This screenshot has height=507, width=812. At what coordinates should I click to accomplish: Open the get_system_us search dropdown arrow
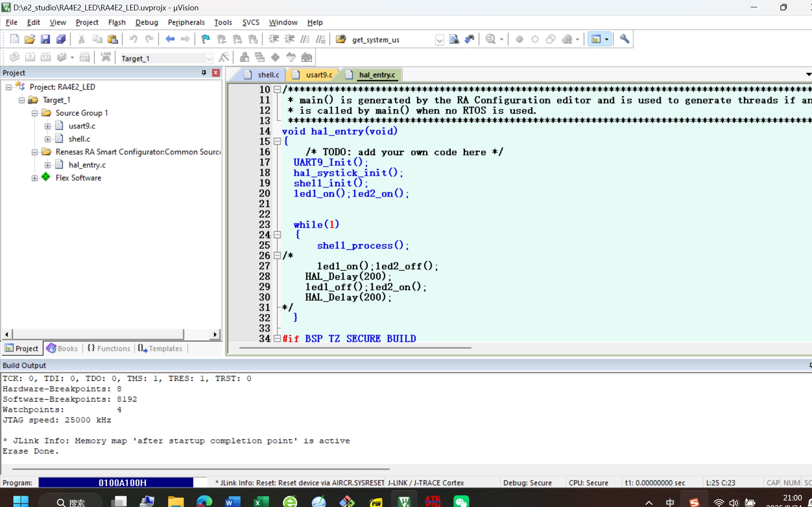(x=439, y=40)
